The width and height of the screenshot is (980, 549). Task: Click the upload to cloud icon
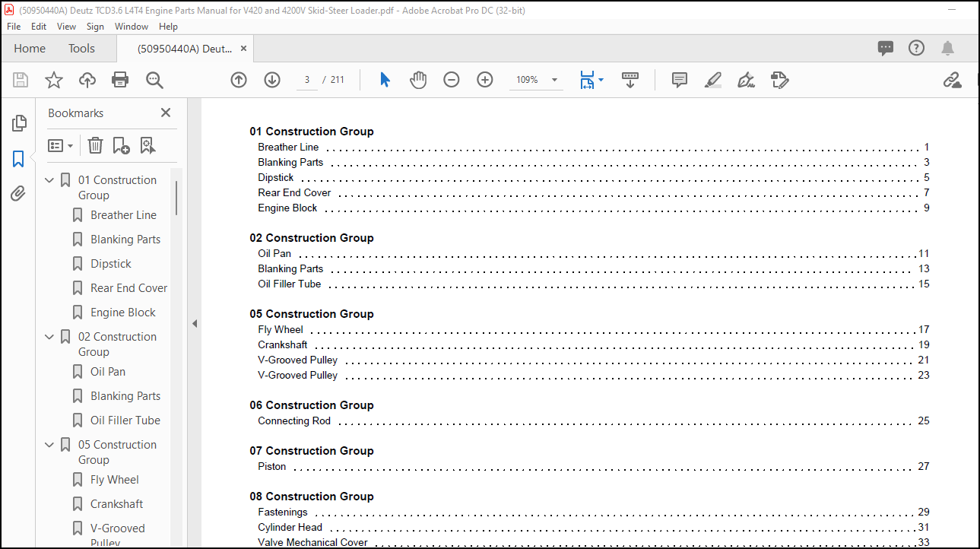87,80
